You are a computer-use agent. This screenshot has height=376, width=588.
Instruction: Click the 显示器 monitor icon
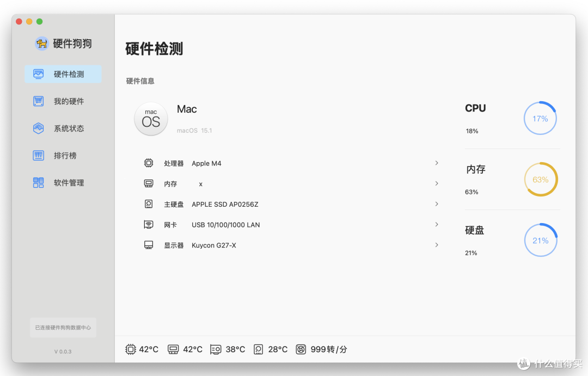(x=149, y=245)
